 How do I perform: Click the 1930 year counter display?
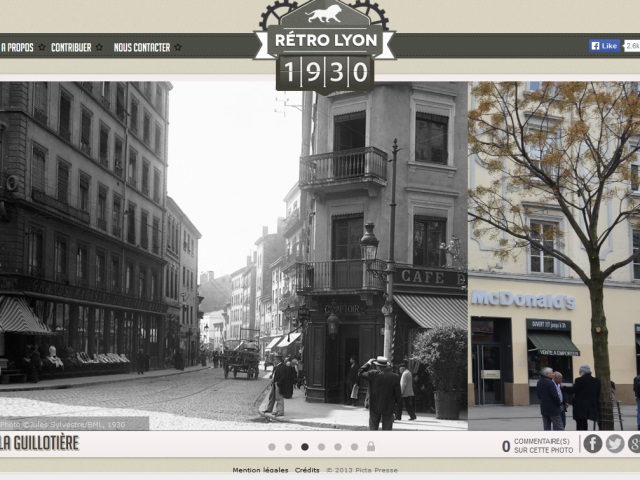coord(324,70)
